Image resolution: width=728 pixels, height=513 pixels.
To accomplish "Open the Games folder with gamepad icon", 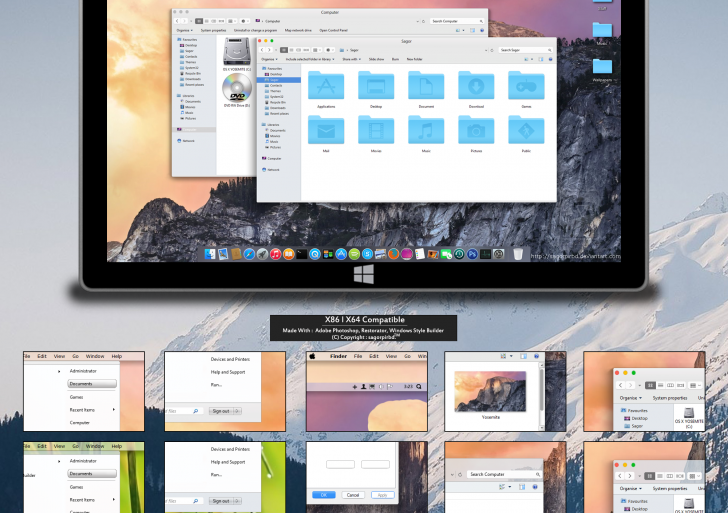I will [x=526, y=86].
